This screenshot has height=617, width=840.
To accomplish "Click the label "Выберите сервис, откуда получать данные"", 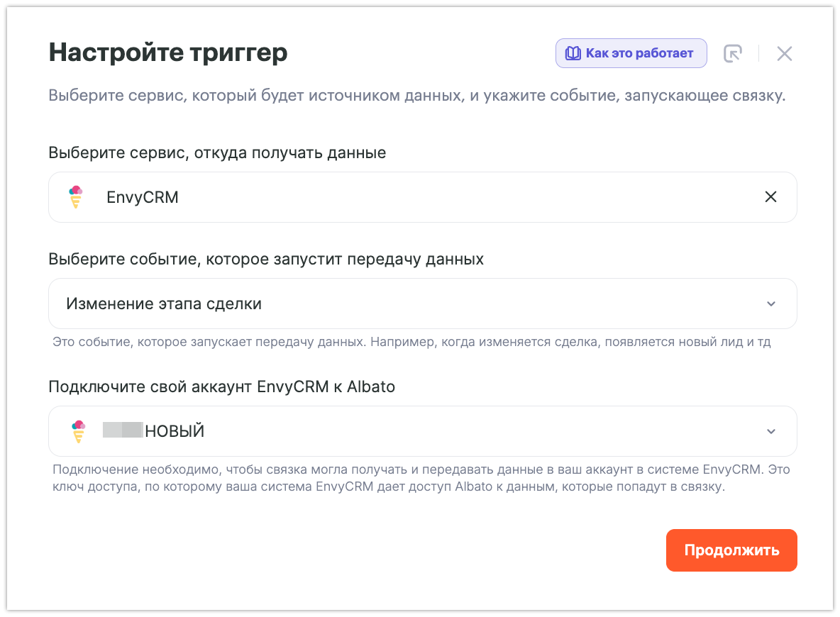I will pyautogui.click(x=217, y=152).
